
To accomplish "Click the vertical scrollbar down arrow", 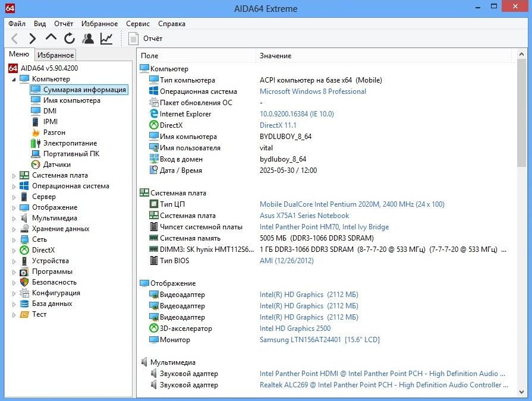I will coord(521,392).
